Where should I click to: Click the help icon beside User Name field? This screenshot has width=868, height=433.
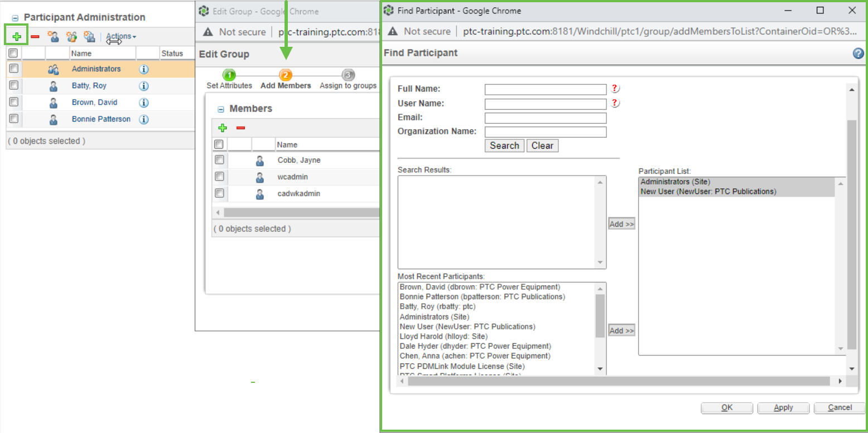point(615,103)
